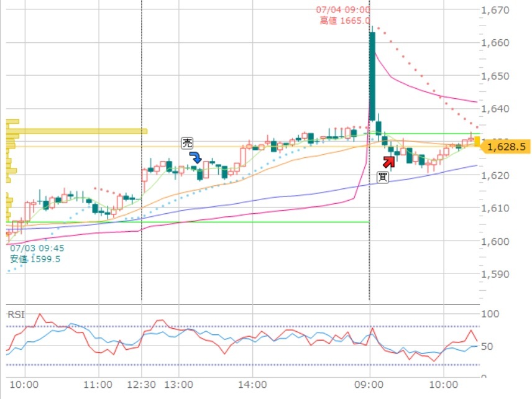Screen dimensions: 532x399
Task: Click the 1,670 price axis label
Action: pyautogui.click(x=495, y=10)
